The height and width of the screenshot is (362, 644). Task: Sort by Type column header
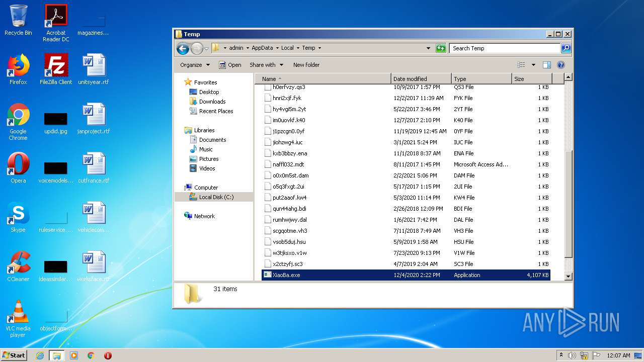pyautogui.click(x=481, y=79)
